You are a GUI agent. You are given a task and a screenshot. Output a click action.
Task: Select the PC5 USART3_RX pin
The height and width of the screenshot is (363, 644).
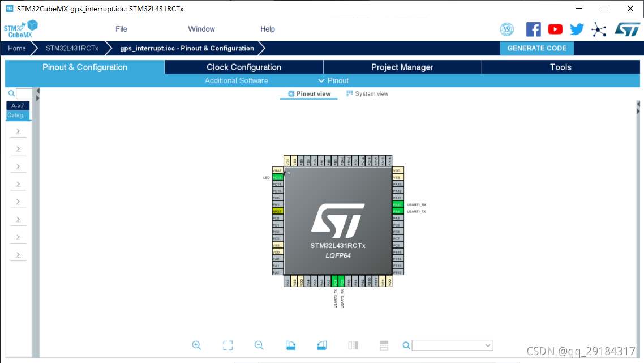(342, 281)
